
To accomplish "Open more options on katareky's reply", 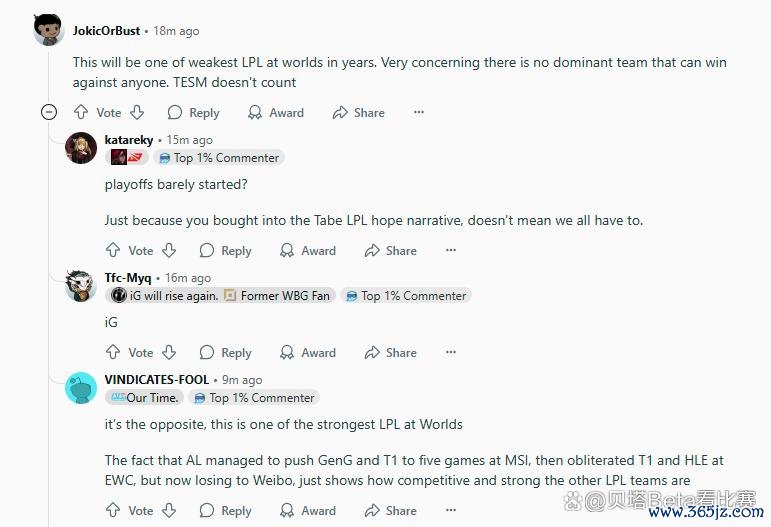I will [451, 250].
